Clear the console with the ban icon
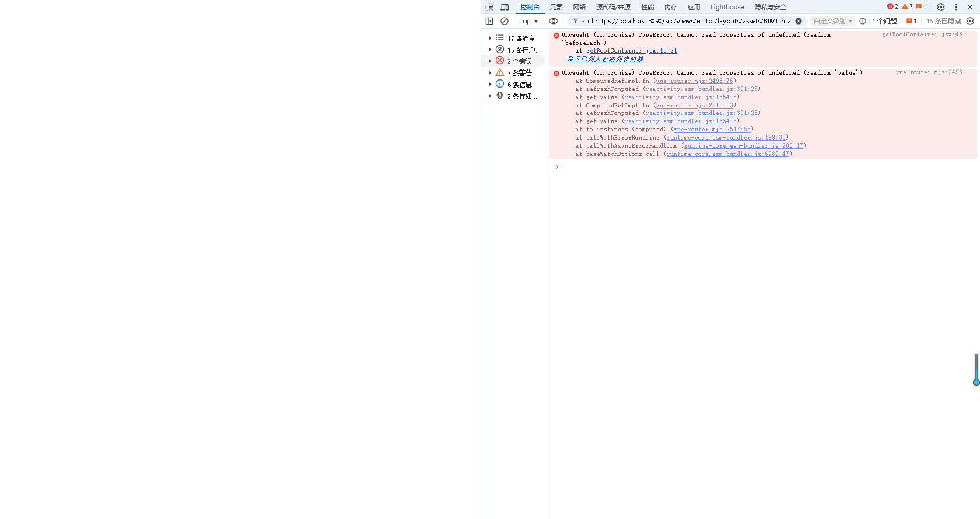 coord(505,21)
